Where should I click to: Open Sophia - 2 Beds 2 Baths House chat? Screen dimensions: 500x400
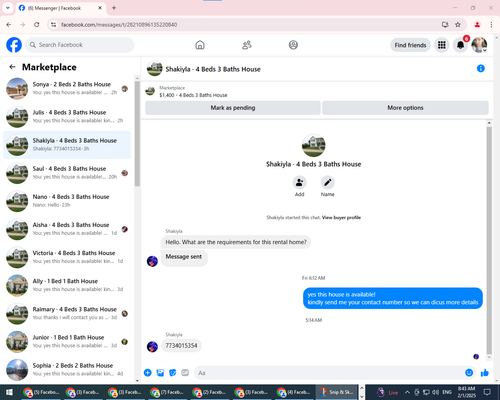pos(67,370)
